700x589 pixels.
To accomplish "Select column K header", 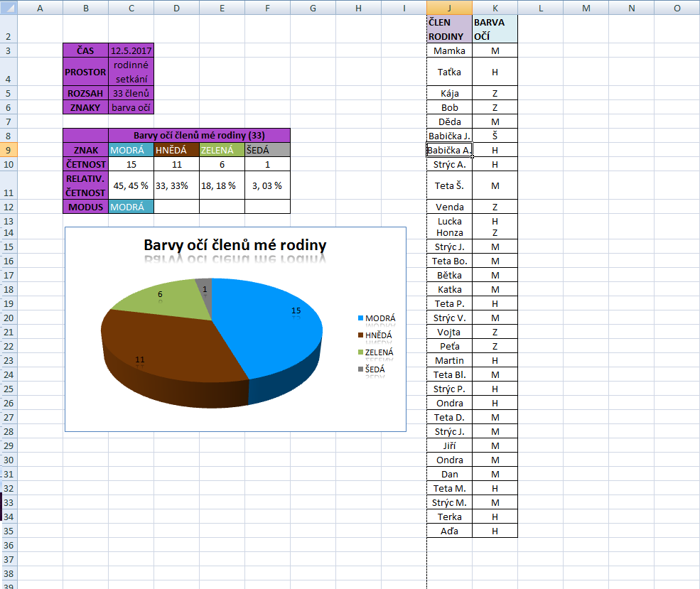I will tap(495, 8).
